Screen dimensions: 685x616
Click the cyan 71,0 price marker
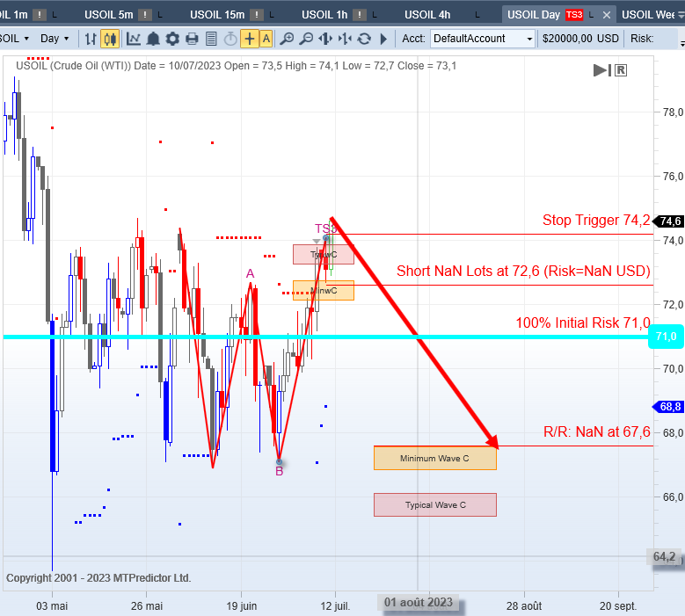(666, 337)
